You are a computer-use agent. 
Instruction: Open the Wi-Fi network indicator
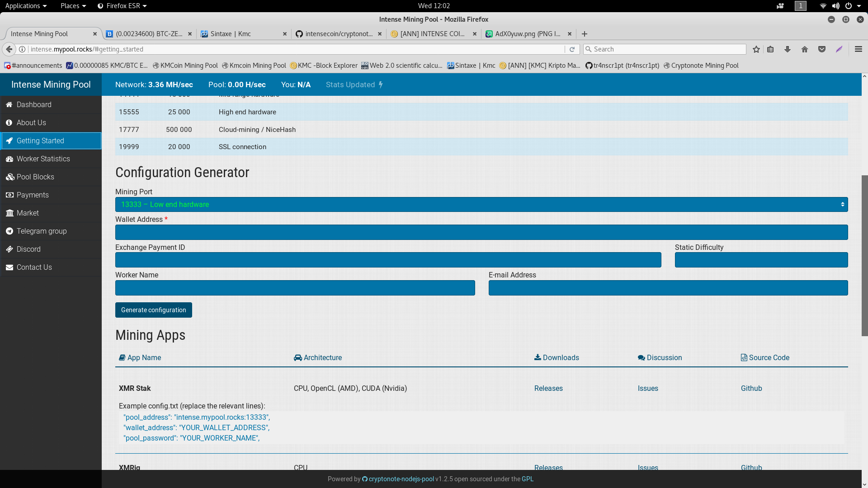tap(823, 6)
